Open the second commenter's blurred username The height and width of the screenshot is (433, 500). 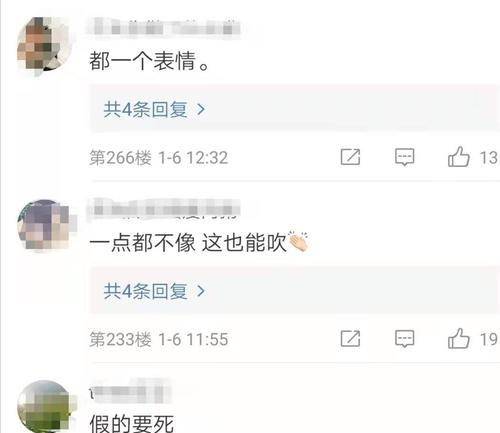pyautogui.click(x=163, y=209)
